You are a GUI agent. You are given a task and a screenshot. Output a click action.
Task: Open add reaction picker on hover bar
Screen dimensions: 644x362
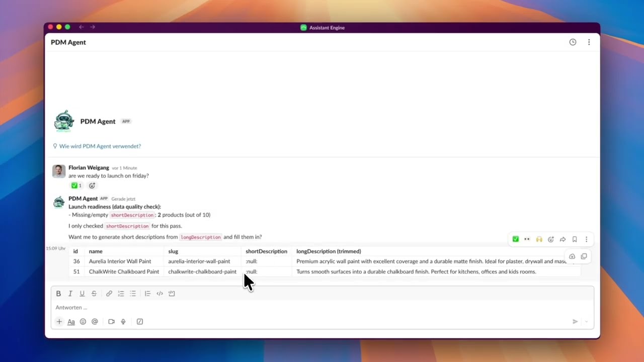[x=551, y=239]
